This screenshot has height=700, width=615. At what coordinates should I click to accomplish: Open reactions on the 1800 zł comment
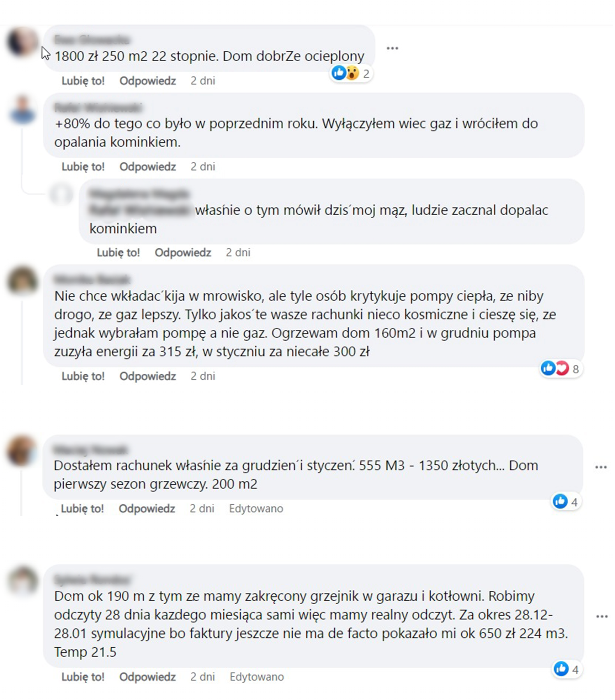pyautogui.click(x=351, y=73)
